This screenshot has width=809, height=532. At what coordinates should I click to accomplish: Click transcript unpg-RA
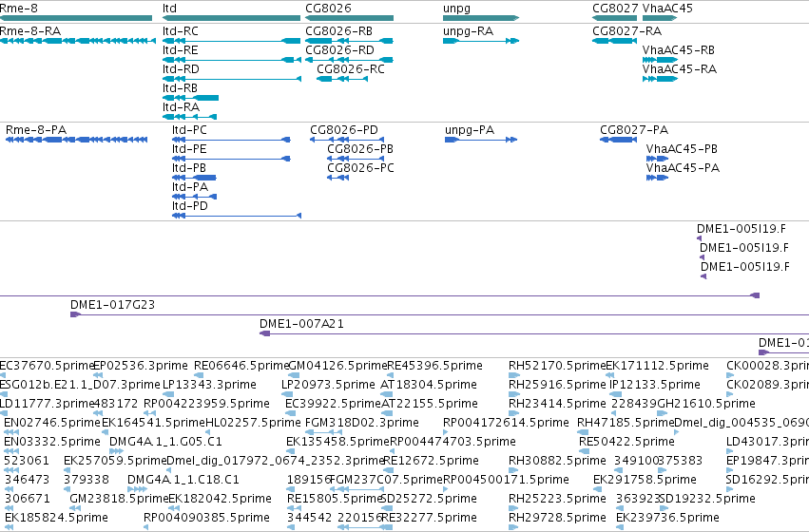[x=481, y=41]
